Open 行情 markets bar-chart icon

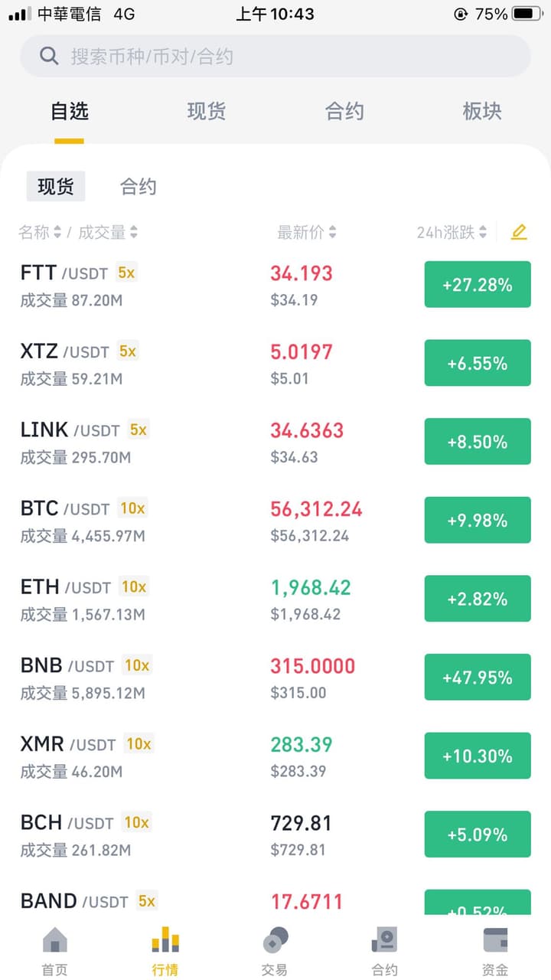tap(165, 940)
